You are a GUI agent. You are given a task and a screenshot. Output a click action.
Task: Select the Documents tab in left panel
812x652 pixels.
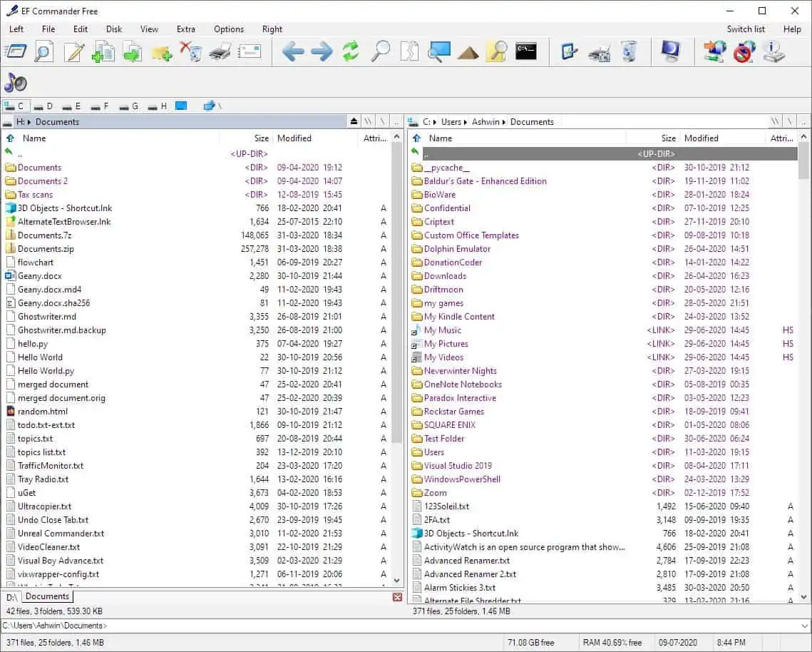coord(47,596)
